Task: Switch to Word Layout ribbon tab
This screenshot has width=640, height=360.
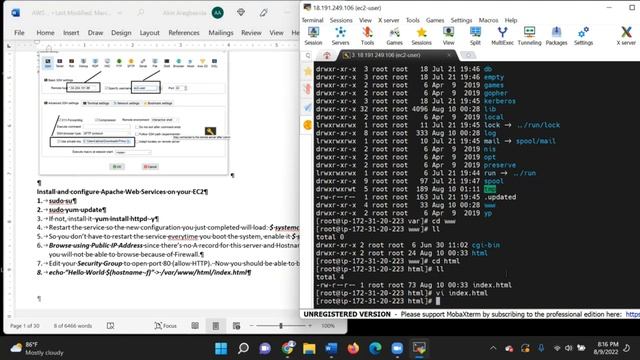Action: 149,33
